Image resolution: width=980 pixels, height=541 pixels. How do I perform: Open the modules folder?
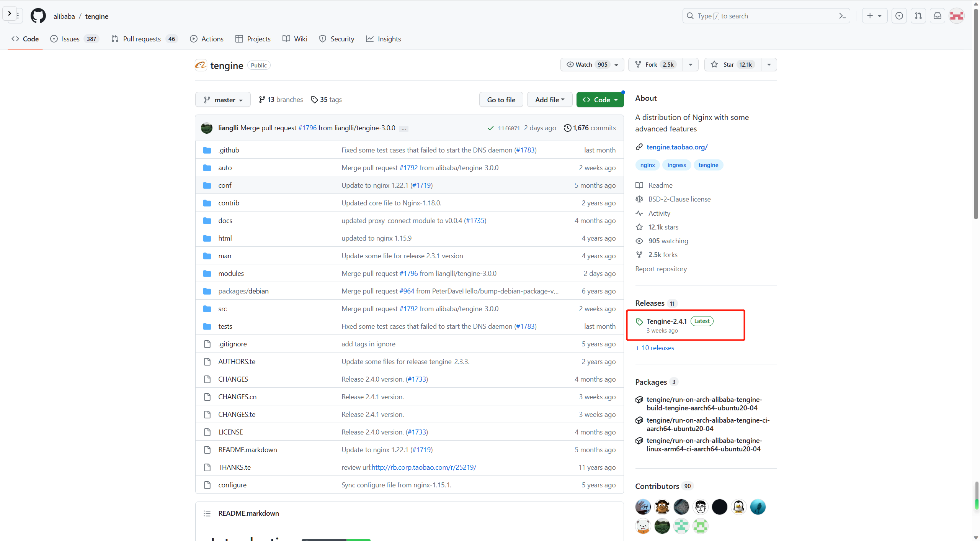(231, 274)
